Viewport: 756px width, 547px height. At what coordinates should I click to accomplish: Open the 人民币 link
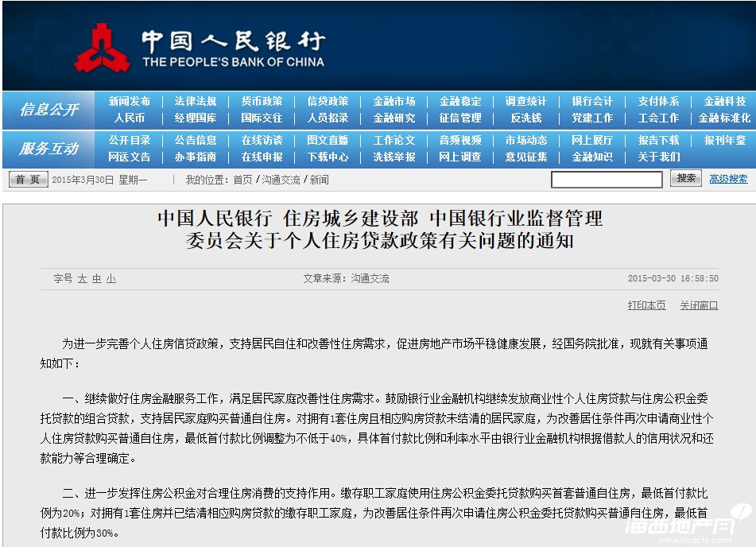[x=130, y=118]
